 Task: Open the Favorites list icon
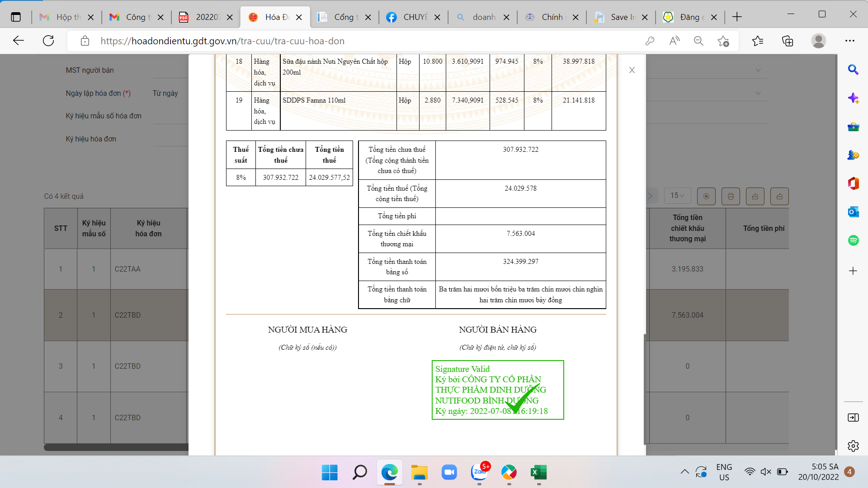pyautogui.click(x=758, y=41)
